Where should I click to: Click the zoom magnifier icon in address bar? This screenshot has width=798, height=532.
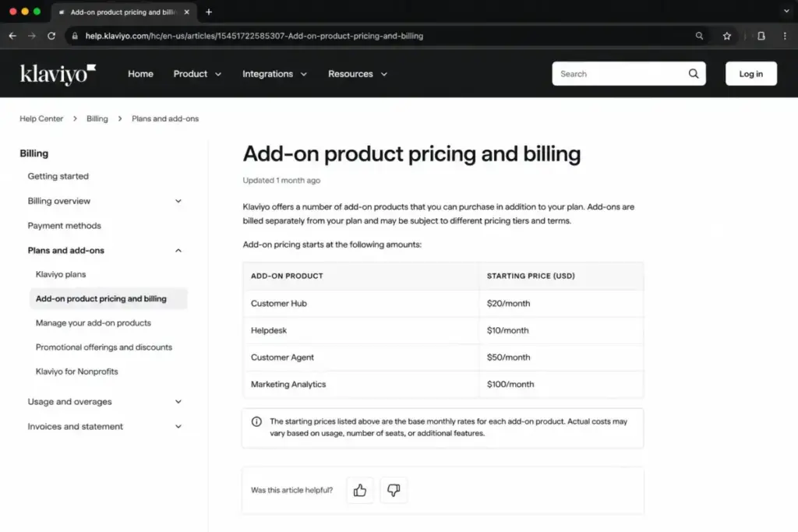(699, 36)
